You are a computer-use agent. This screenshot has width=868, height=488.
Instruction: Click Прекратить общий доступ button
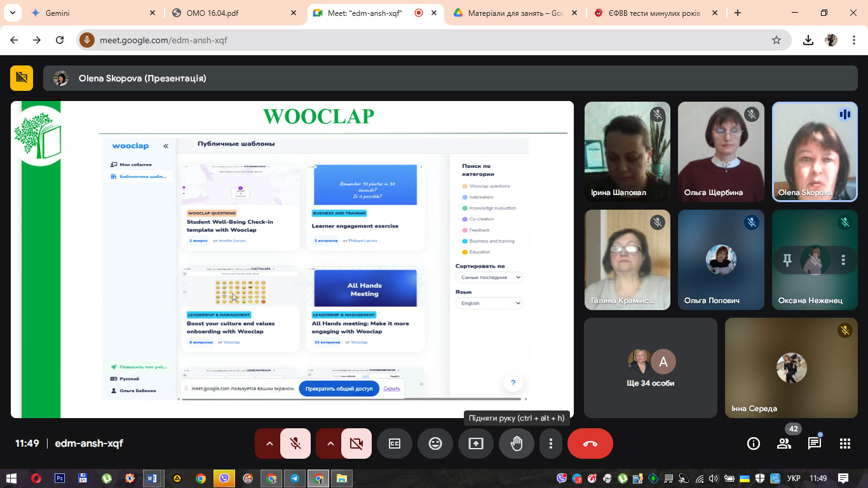pyautogui.click(x=339, y=388)
